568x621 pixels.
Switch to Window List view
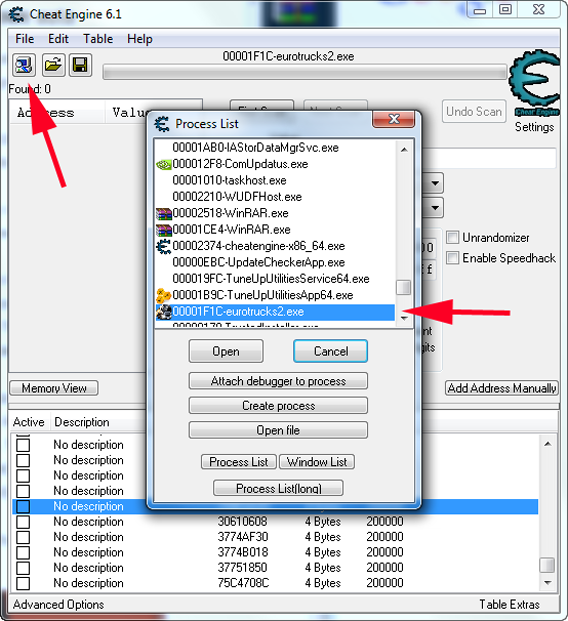coord(317,462)
